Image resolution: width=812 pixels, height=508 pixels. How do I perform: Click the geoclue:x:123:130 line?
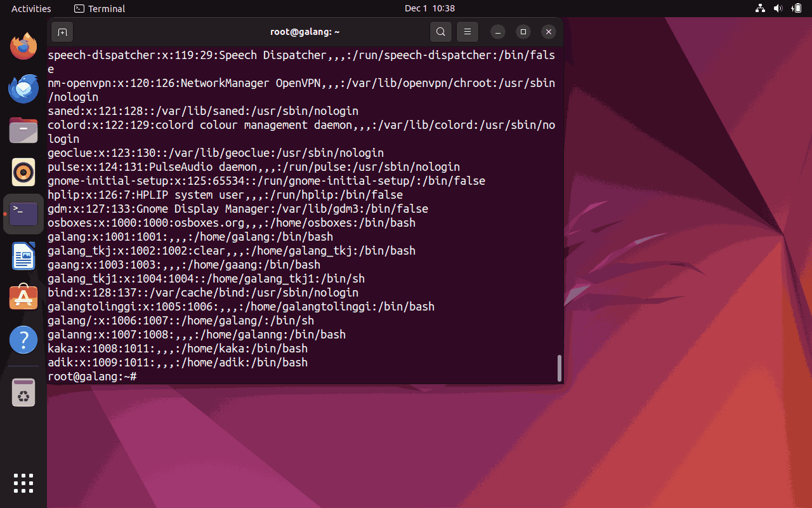(216, 153)
